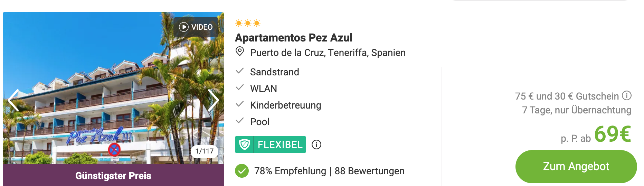The image size is (644, 186).
Task: Click the Kinderbetreuung checkmark feature
Action: pos(278,105)
